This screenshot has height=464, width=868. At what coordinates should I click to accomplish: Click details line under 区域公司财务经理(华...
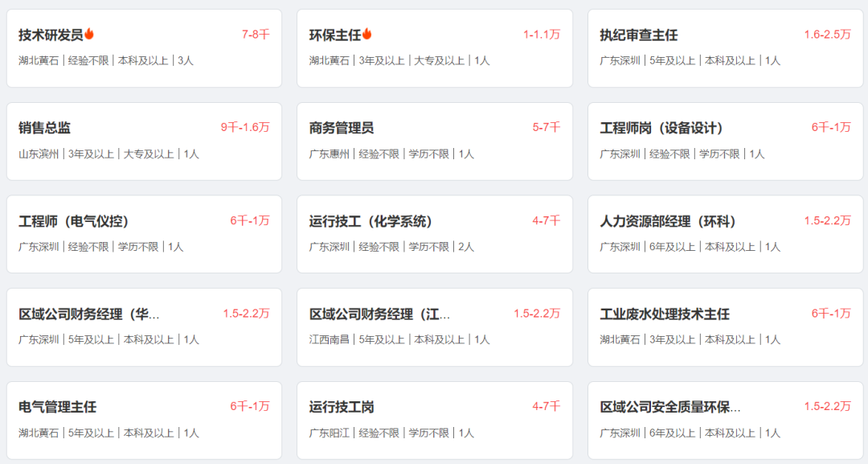click(x=108, y=339)
